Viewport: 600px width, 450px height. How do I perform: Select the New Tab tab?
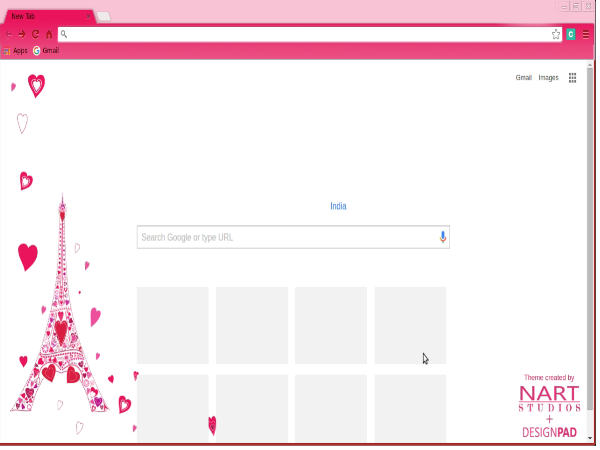point(40,16)
